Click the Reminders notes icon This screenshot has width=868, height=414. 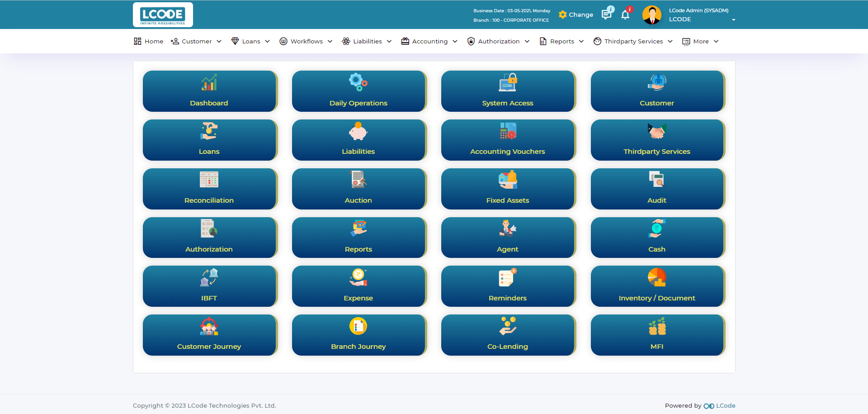pyautogui.click(x=508, y=277)
